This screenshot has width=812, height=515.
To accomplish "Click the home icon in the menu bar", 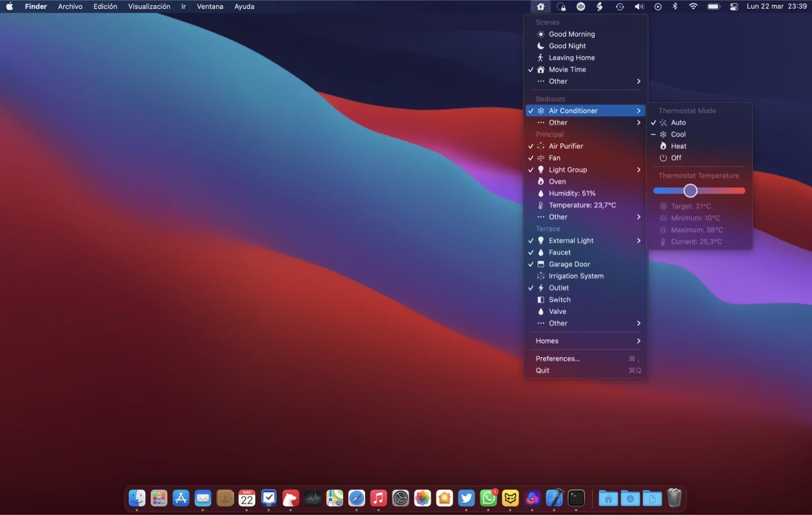I will (x=540, y=7).
